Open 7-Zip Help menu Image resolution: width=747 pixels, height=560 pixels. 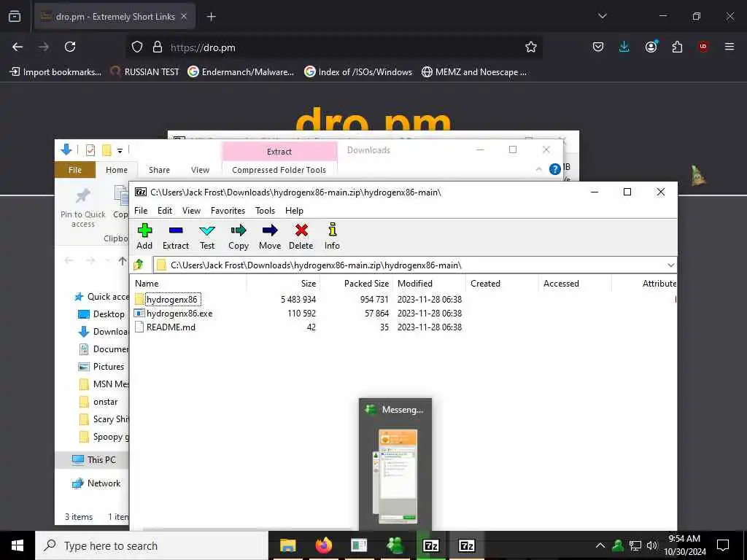tap(294, 211)
